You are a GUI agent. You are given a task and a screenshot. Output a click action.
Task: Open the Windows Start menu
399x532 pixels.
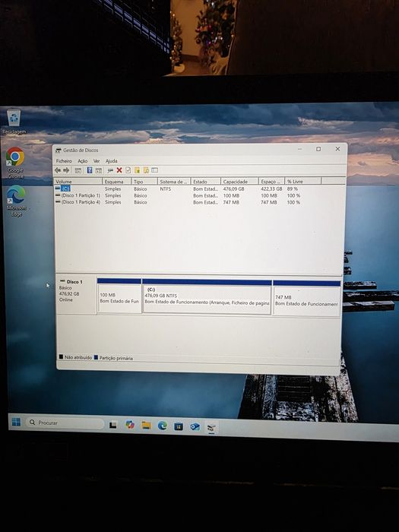point(16,422)
